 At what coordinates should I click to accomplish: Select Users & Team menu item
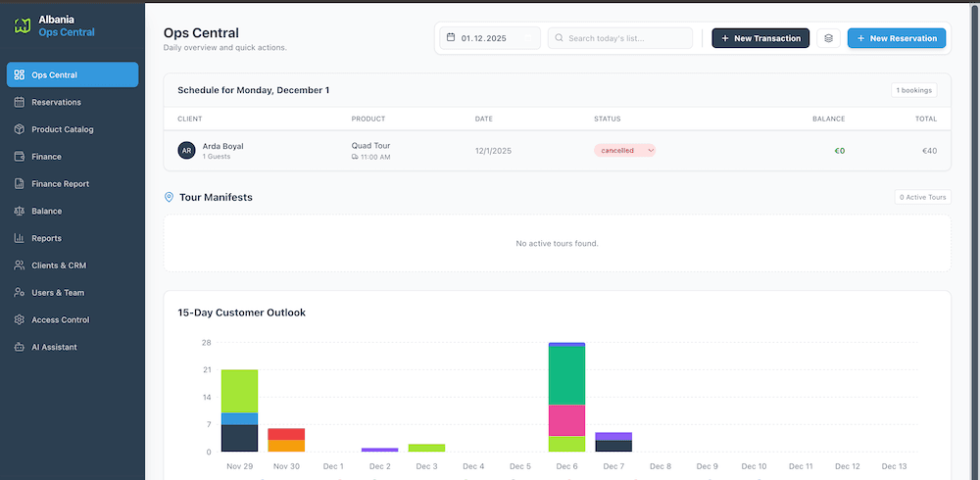(x=58, y=292)
